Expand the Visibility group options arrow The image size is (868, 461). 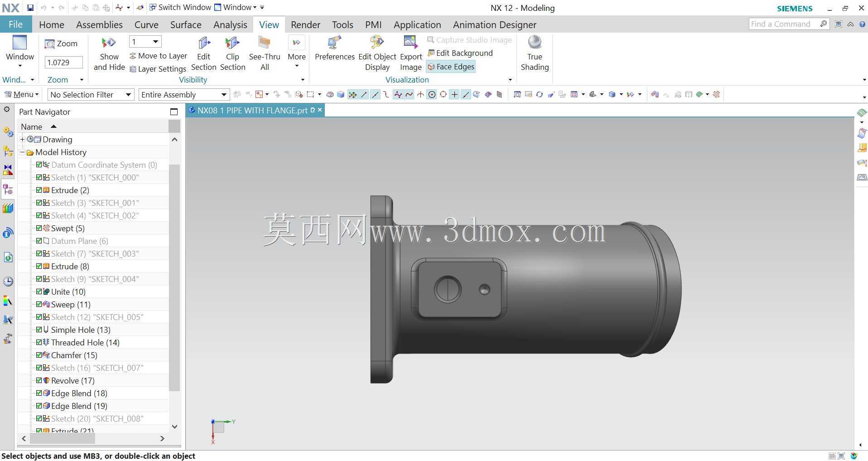(x=303, y=80)
